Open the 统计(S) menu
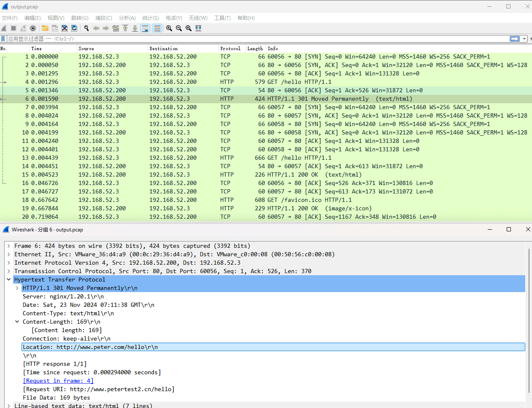This screenshot has width=532, height=408. 150,18
